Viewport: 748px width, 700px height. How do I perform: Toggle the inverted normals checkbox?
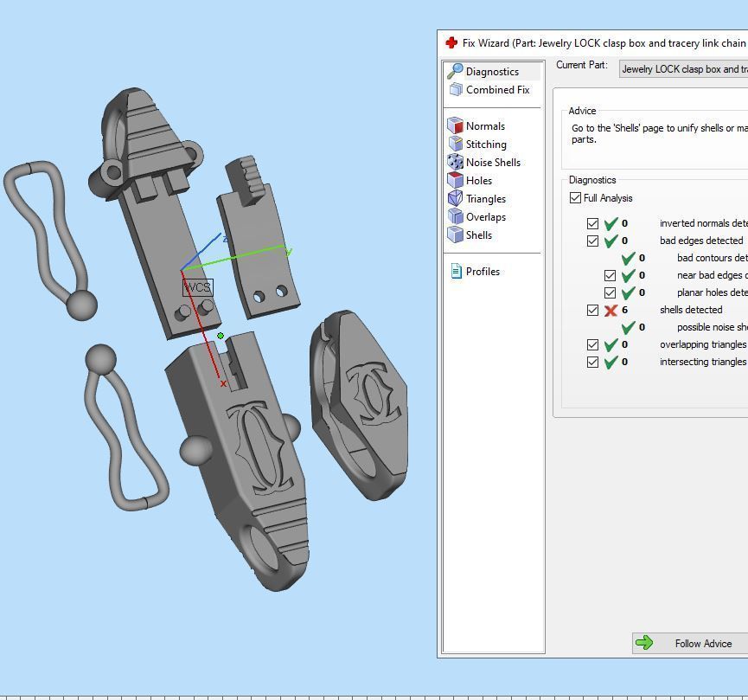coord(592,223)
